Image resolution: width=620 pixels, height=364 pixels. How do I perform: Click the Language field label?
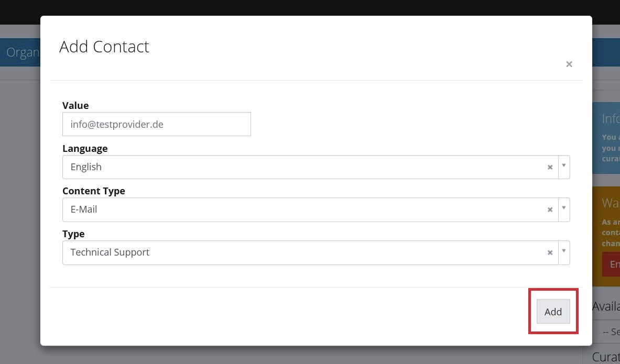pyautogui.click(x=85, y=148)
